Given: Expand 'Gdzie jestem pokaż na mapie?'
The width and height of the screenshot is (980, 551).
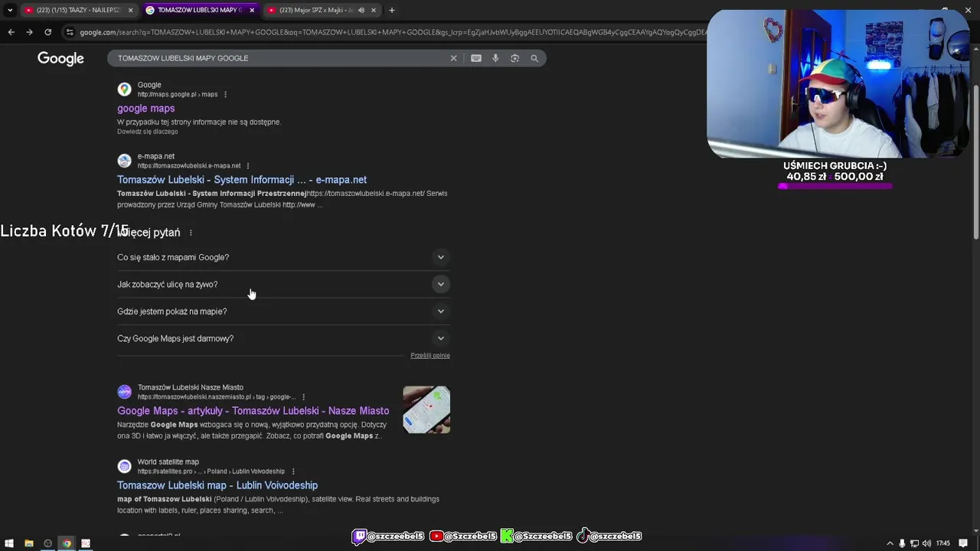Looking at the screenshot, I should click(x=283, y=311).
